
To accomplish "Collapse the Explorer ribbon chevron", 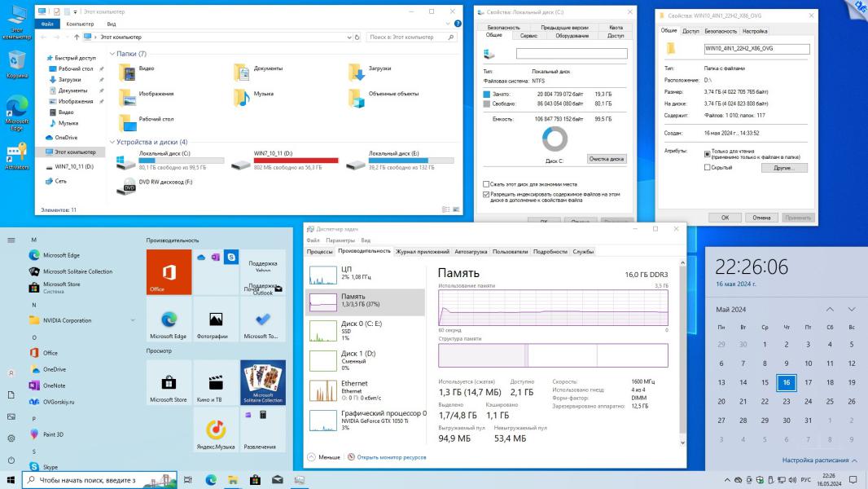I will [x=448, y=24].
